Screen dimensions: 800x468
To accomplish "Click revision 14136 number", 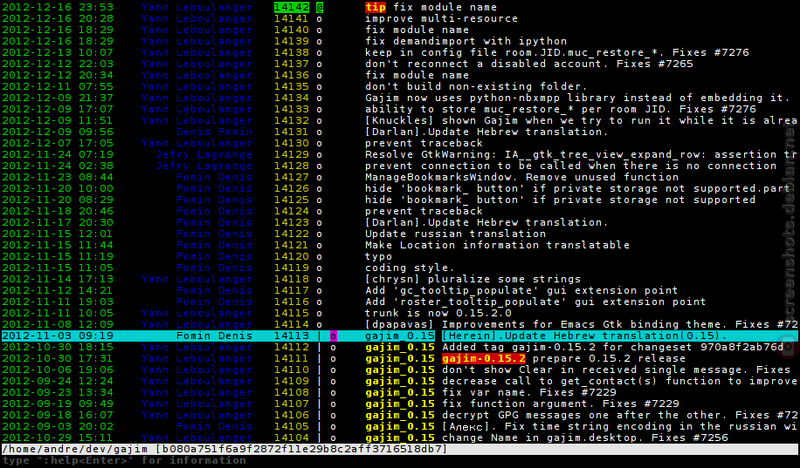I will [x=291, y=75].
